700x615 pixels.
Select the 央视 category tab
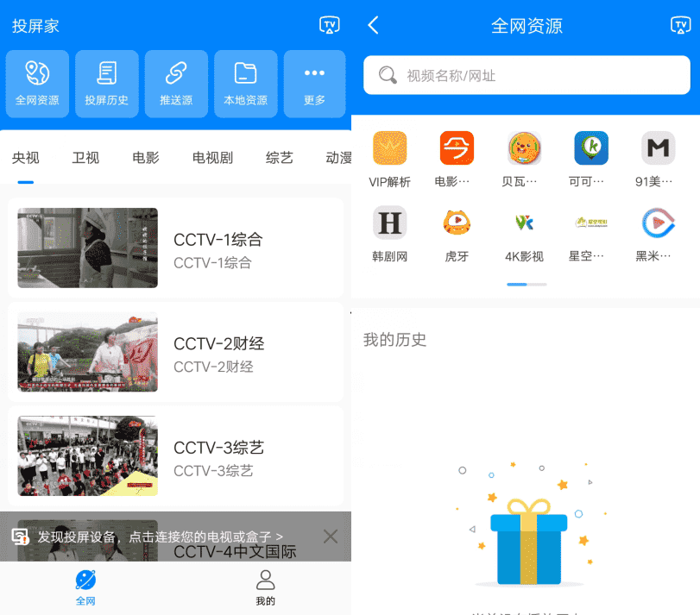tap(25, 158)
